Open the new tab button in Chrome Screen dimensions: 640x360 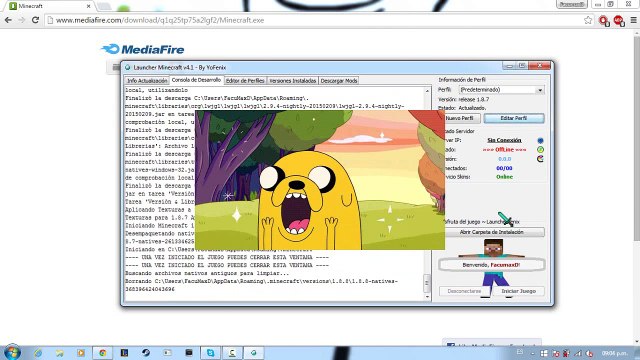tap(104, 6)
